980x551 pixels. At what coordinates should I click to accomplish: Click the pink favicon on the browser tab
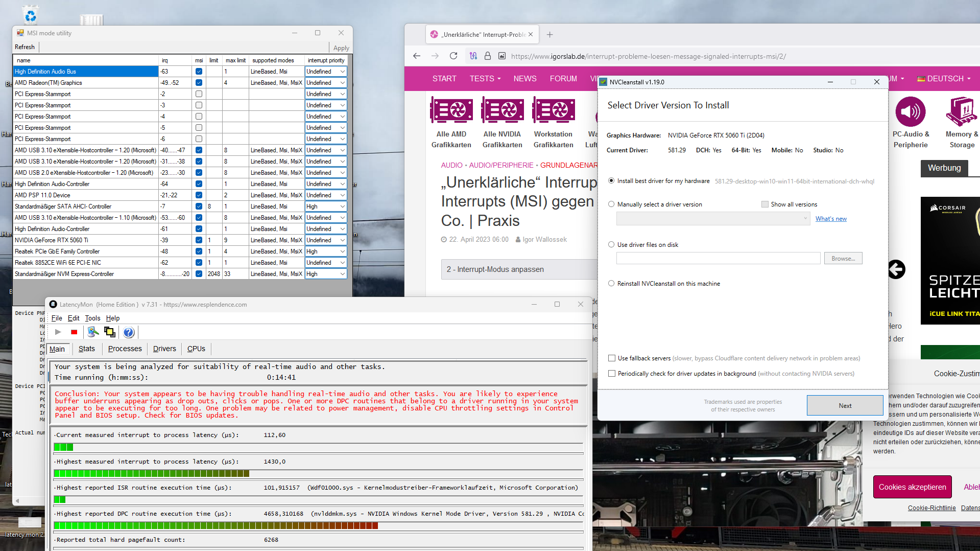pos(434,35)
